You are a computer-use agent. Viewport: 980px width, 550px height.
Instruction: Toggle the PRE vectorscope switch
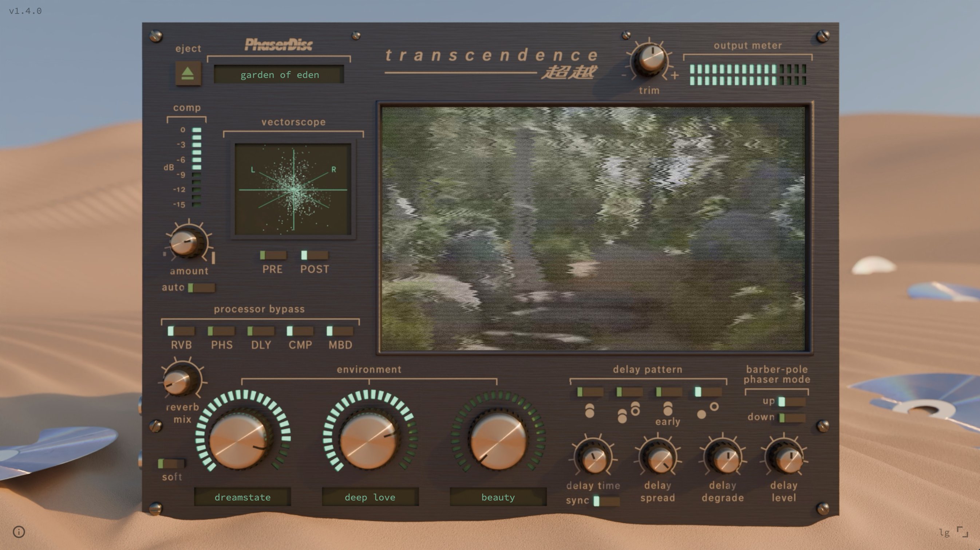point(273,255)
